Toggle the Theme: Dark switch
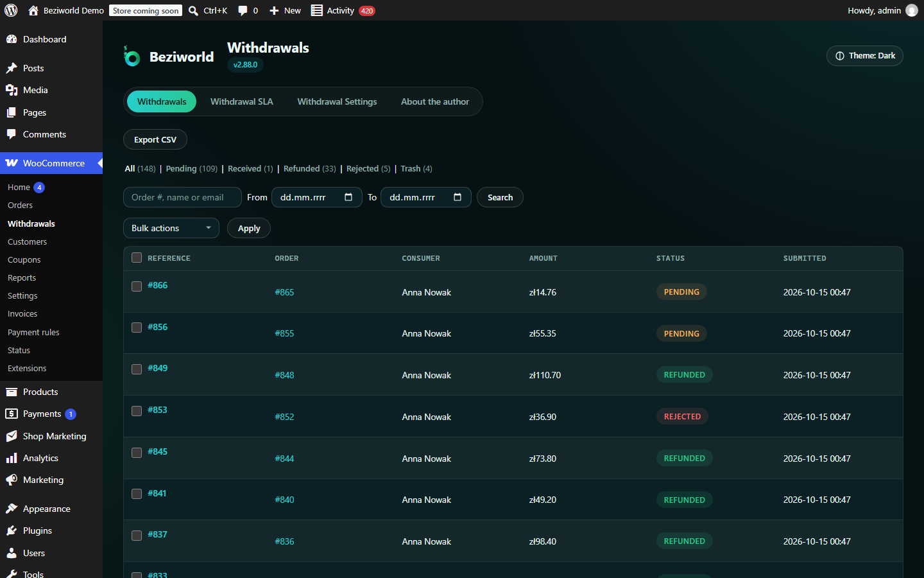924x578 pixels. [x=865, y=56]
